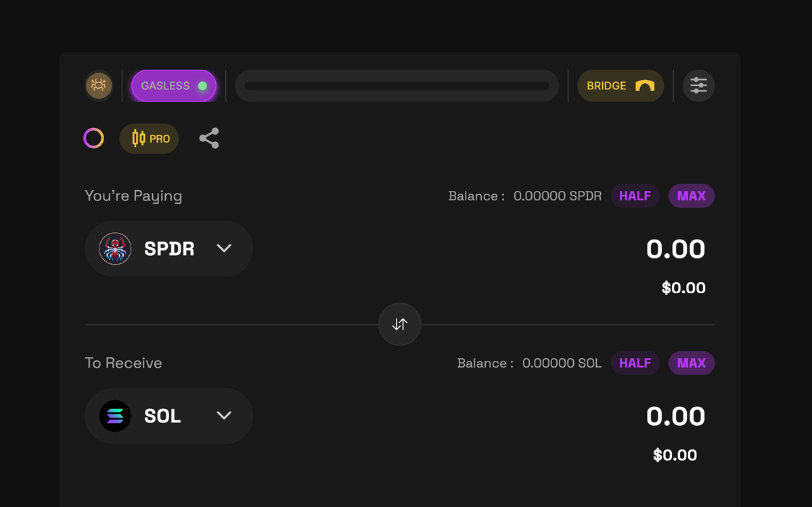Enable MAX for SPDR balance

tap(691, 196)
